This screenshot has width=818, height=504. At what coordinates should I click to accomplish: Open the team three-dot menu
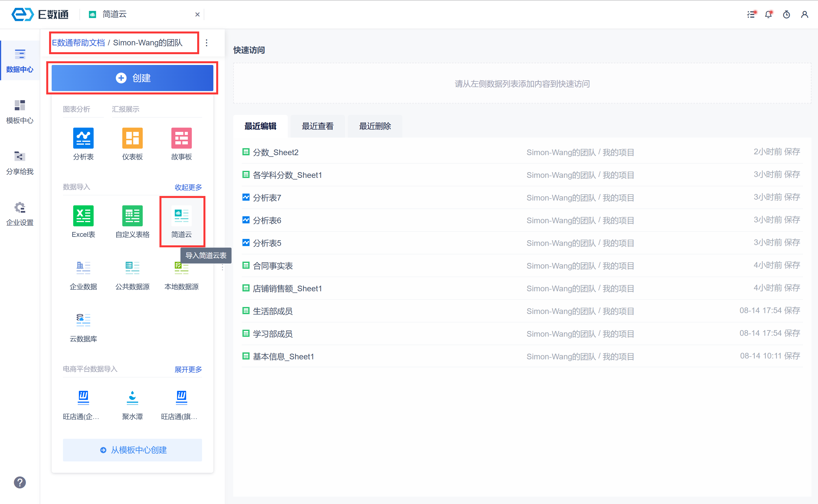click(x=207, y=43)
